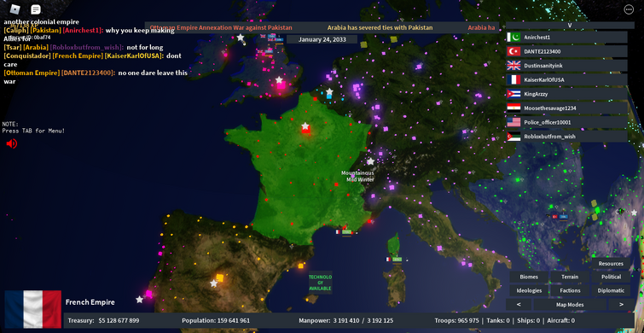
Task: Go to previous map mode page
Action: 519,305
